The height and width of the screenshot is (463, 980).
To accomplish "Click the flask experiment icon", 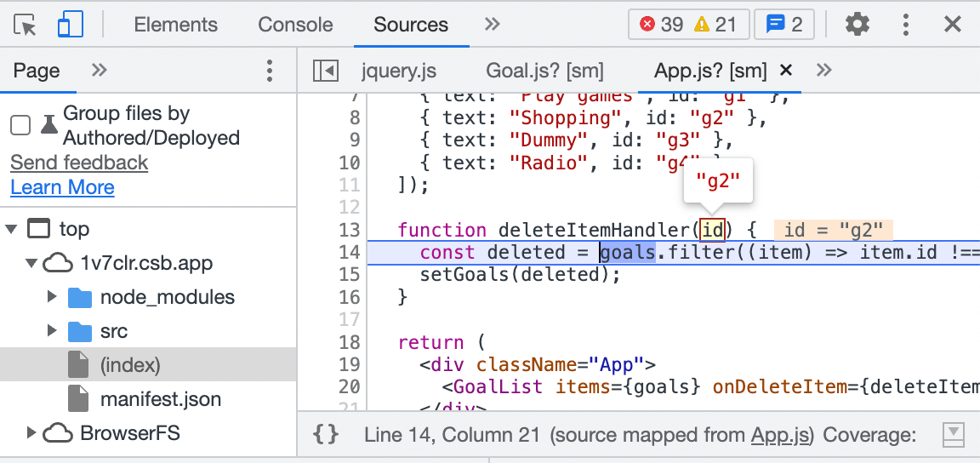I will [49, 126].
